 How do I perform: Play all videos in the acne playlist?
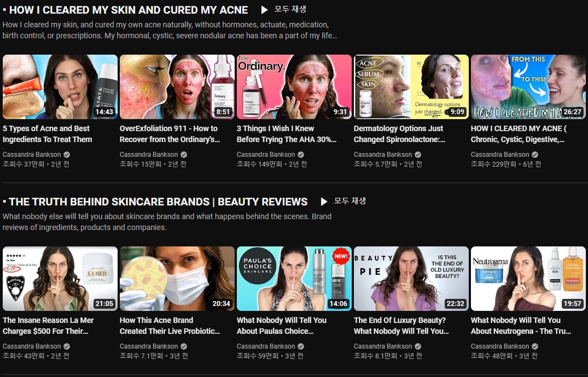click(x=283, y=9)
